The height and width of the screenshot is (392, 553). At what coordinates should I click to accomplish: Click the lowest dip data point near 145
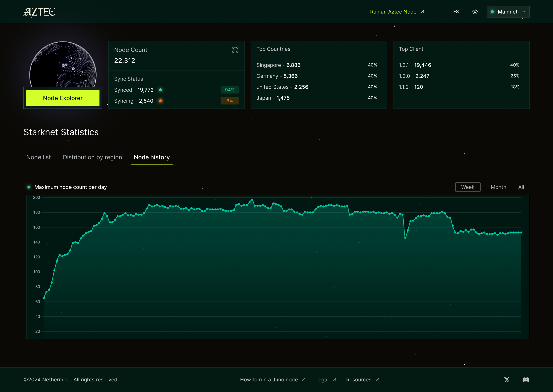[405, 238]
